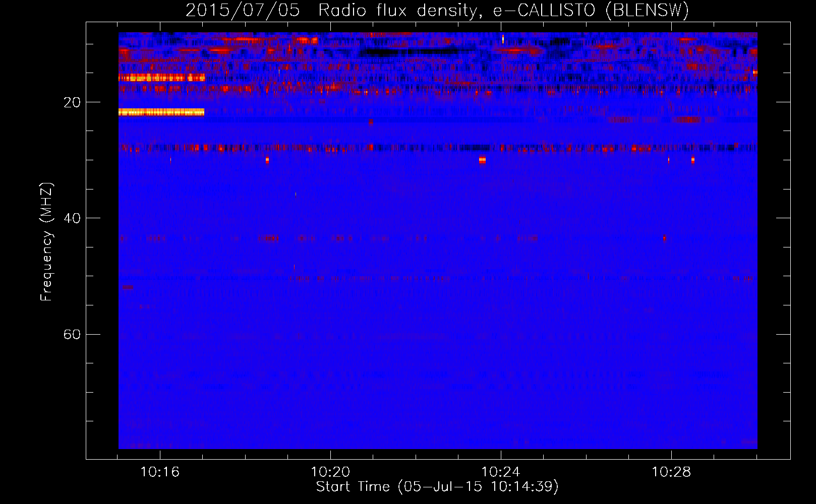Image resolution: width=816 pixels, height=504 pixels.
Task: Click the 10:20 time axis label
Action: pyautogui.click(x=330, y=472)
